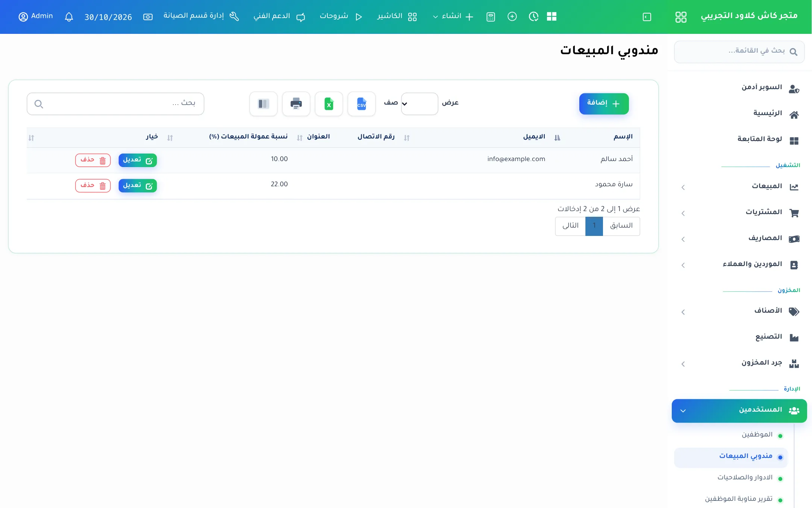The width and height of the screenshot is (812, 508).
Task: Open الكاشير cashier from top bar
Action: (397, 17)
